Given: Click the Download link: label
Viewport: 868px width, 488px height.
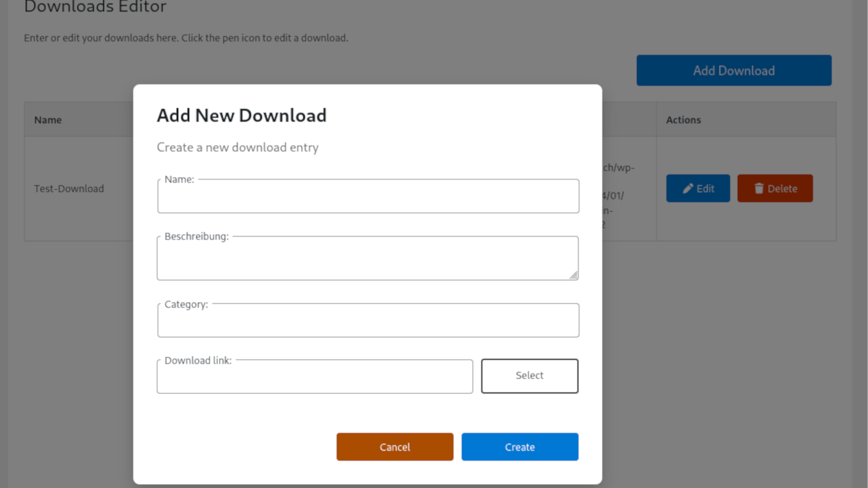Looking at the screenshot, I should pyautogui.click(x=198, y=361).
